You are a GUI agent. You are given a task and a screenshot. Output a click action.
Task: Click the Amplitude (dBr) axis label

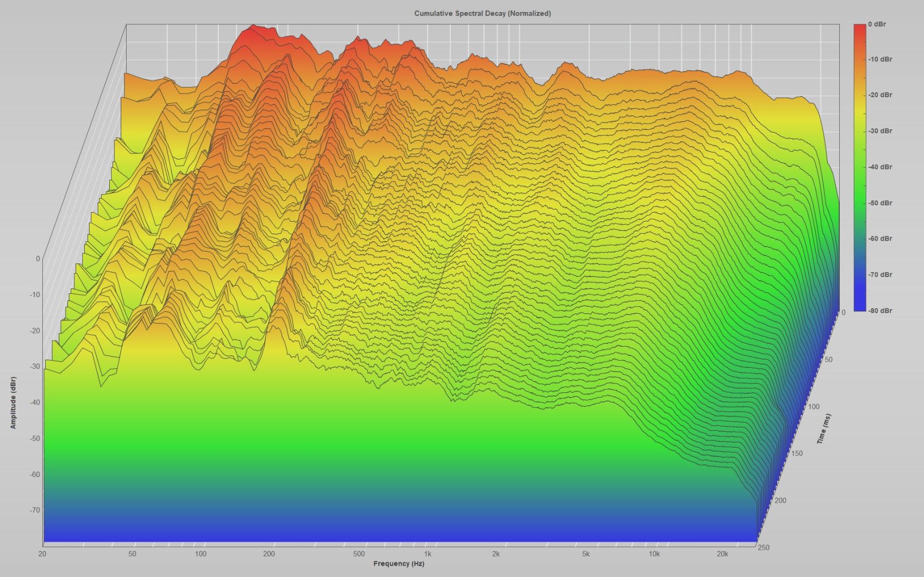13,403
